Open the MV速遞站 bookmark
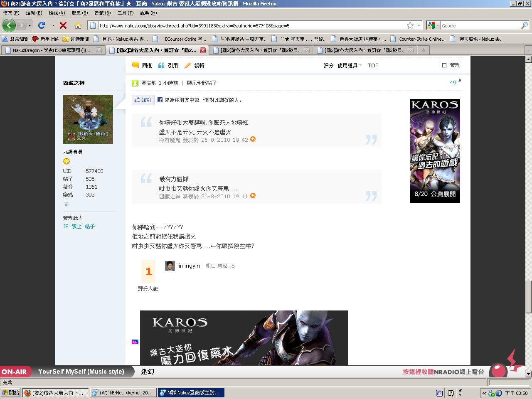Image resolution: width=532 pixels, height=399 pixels. (x=240, y=39)
